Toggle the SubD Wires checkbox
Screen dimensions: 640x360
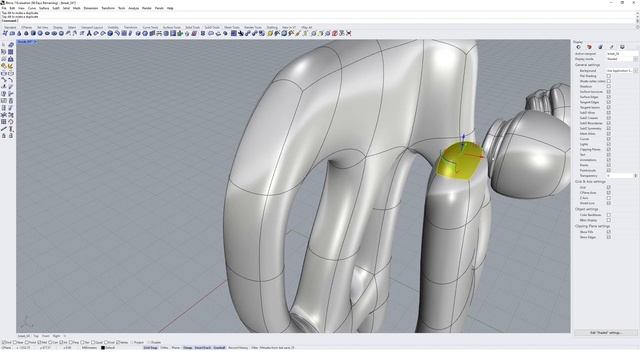pos(609,113)
